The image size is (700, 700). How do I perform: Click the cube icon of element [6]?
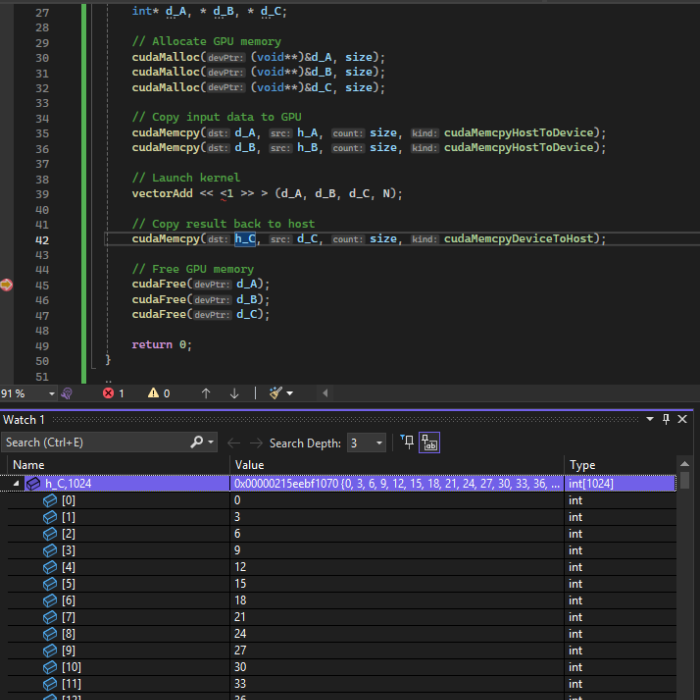coord(50,600)
